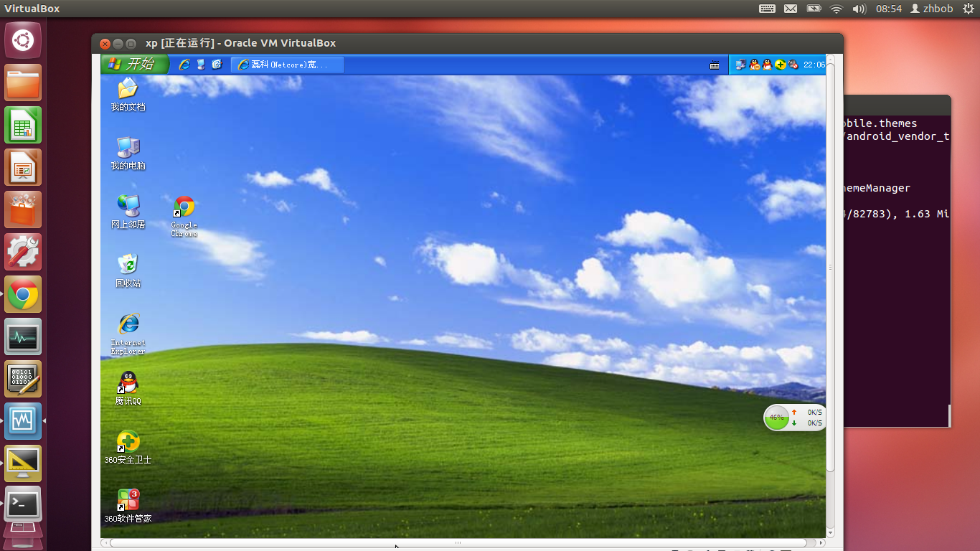
Task: Click Show Desktop icon in XP quick launch
Action: [201, 65]
